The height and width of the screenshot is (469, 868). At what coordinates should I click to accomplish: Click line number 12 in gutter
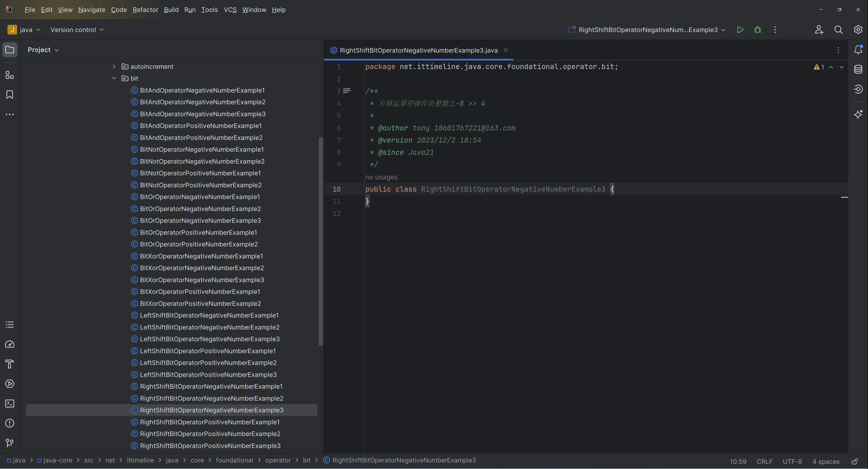click(336, 214)
